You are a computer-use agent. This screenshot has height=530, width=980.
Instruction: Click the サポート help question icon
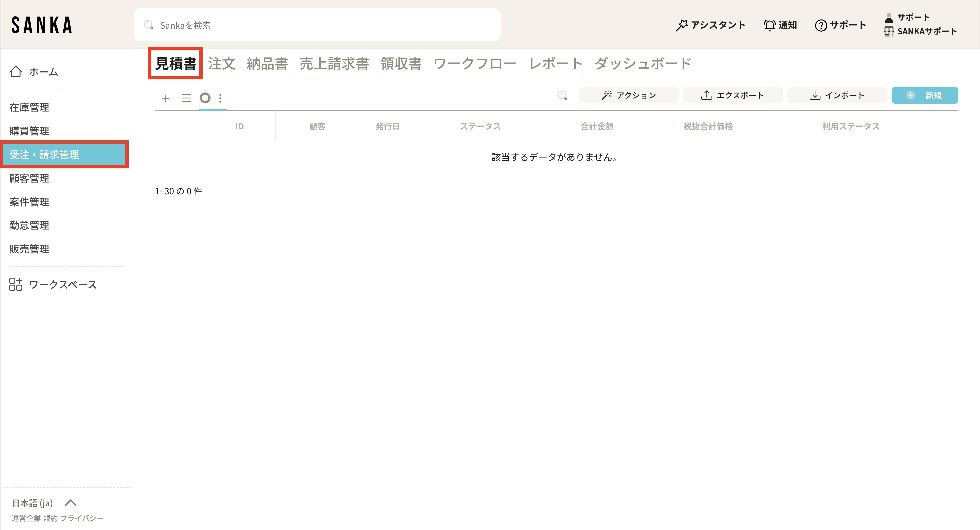pyautogui.click(x=821, y=25)
